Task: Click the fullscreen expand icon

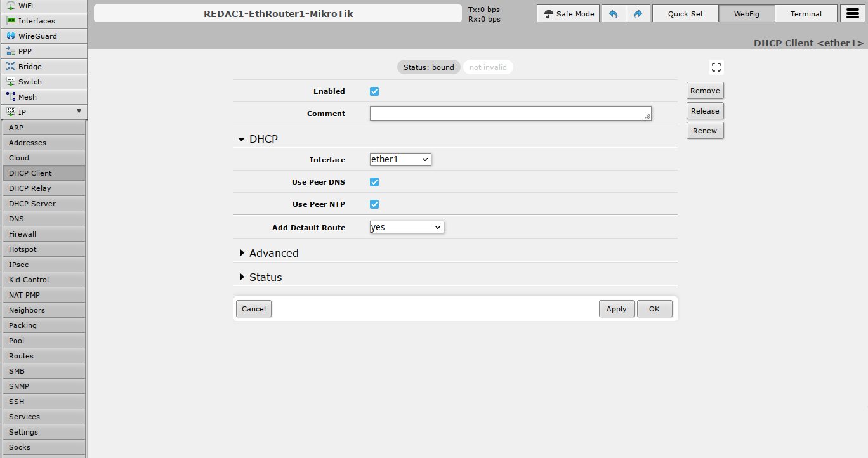Action: tap(716, 67)
